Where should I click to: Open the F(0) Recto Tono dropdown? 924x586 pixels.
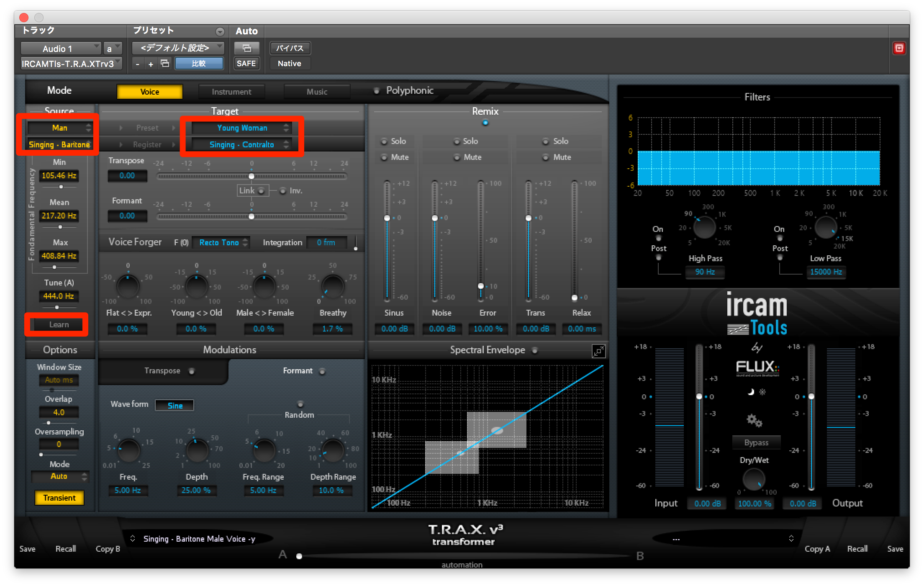[x=221, y=242]
